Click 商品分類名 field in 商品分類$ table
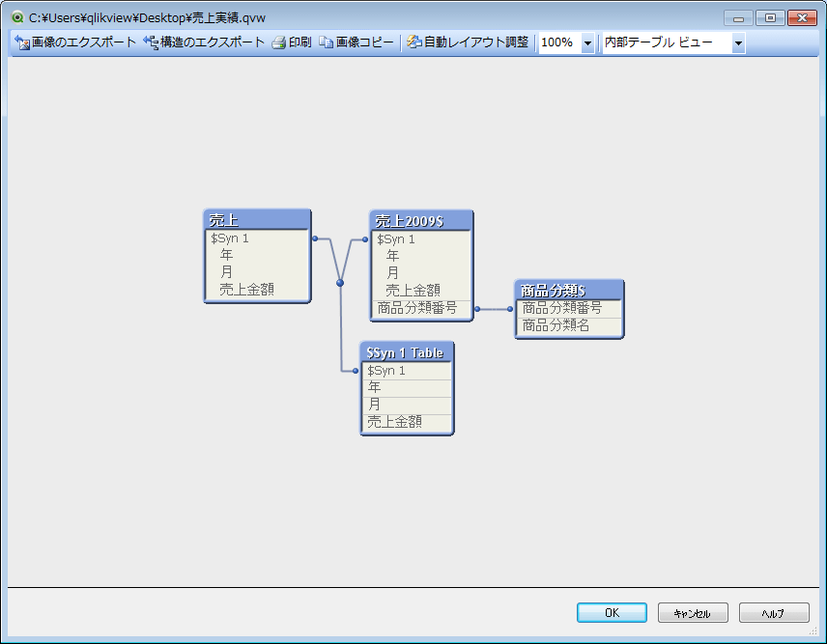 [556, 325]
